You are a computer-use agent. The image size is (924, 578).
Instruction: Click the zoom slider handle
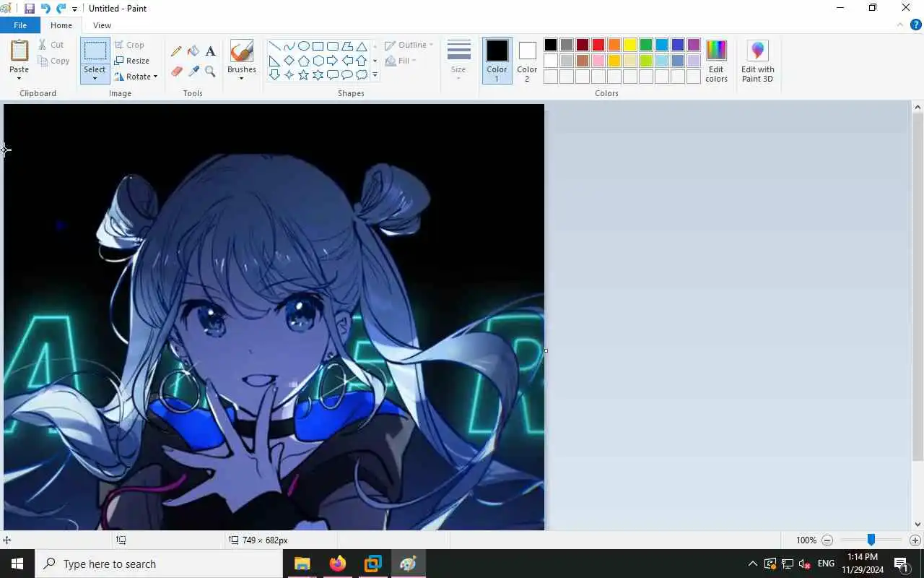(x=871, y=540)
